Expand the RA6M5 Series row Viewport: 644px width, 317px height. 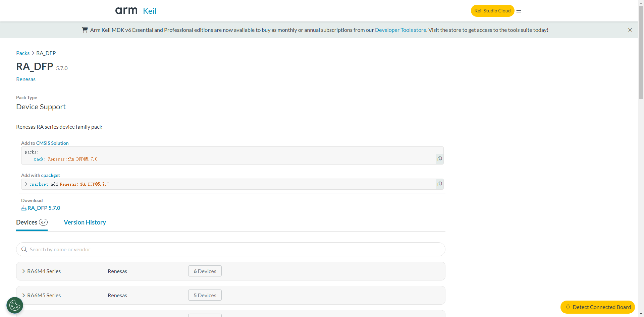click(24, 295)
